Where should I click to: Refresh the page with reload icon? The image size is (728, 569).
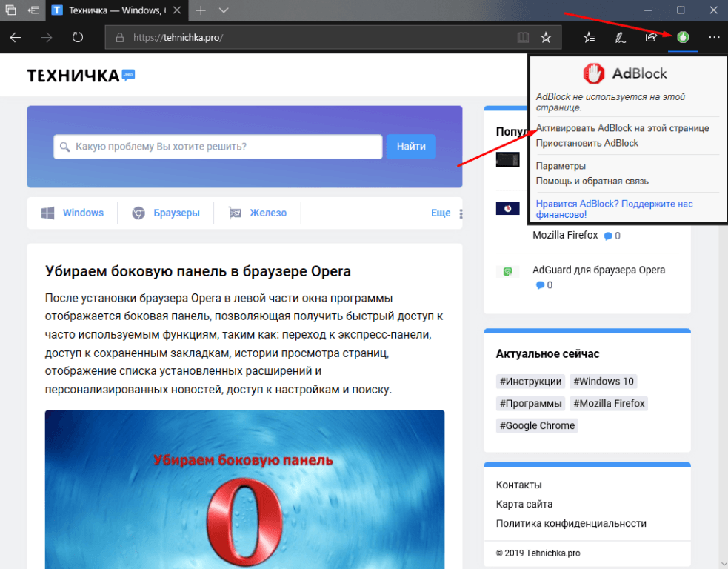[78, 37]
